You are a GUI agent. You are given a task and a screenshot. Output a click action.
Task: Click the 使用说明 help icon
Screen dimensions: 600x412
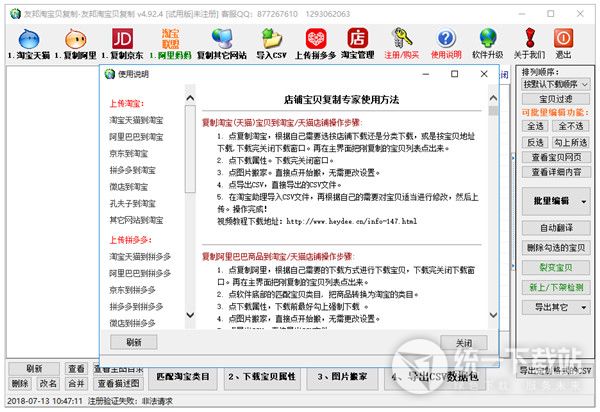tap(446, 39)
